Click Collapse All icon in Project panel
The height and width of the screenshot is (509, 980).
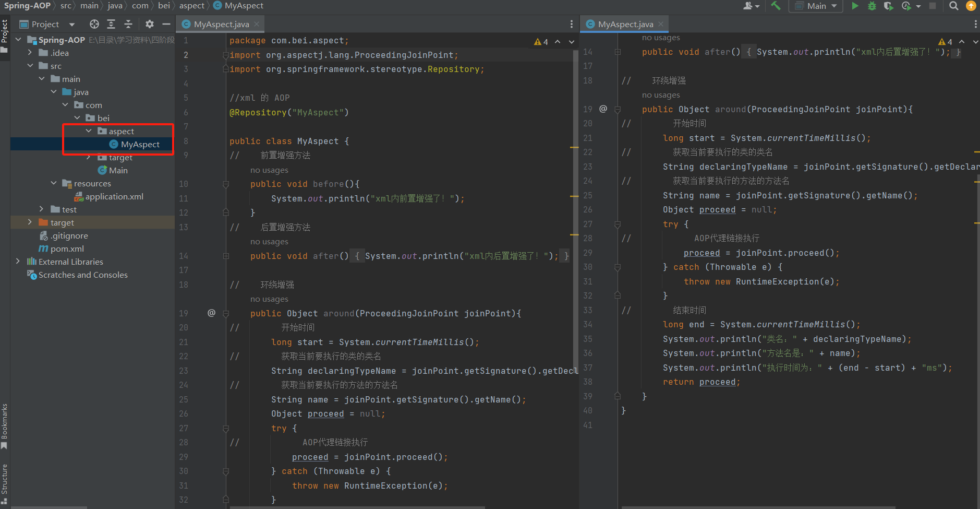128,24
